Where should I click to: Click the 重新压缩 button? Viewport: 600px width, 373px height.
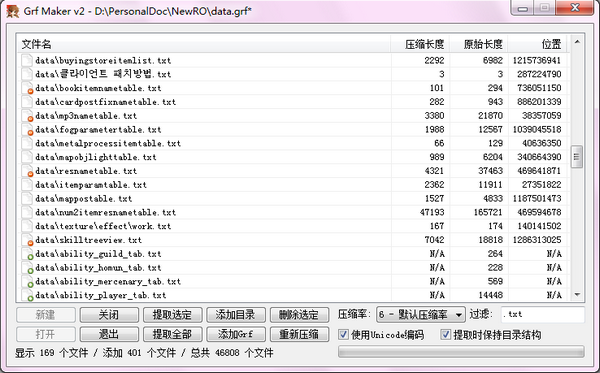coord(299,334)
